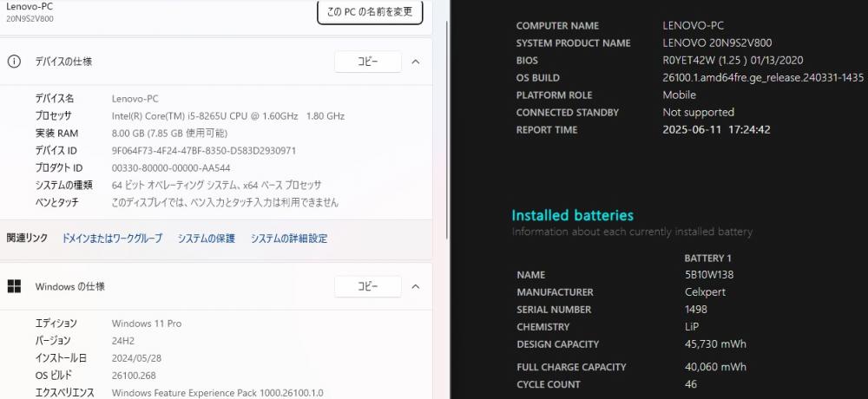
Task: Select the install date 2024/05/28
Action: pyautogui.click(x=137, y=358)
